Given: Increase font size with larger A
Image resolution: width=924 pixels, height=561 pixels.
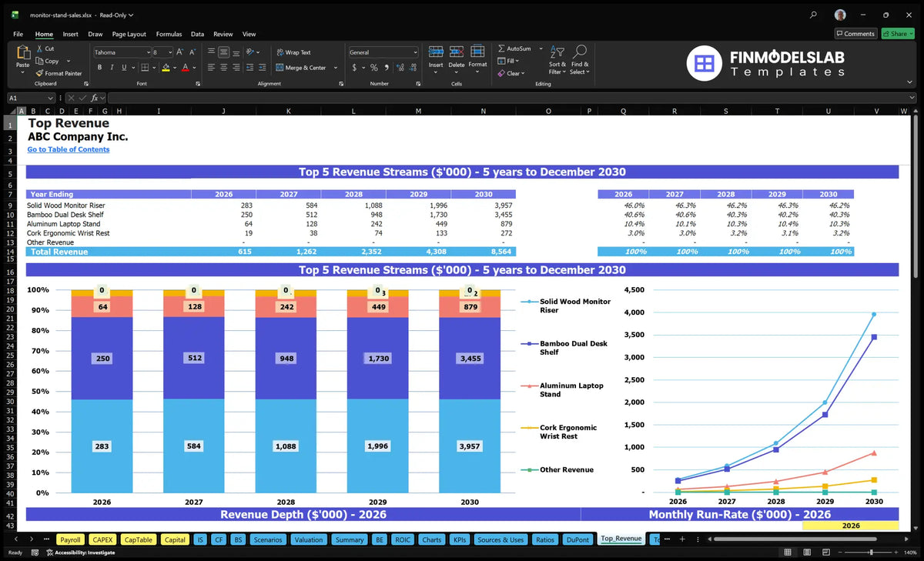Looking at the screenshot, I should (x=180, y=52).
